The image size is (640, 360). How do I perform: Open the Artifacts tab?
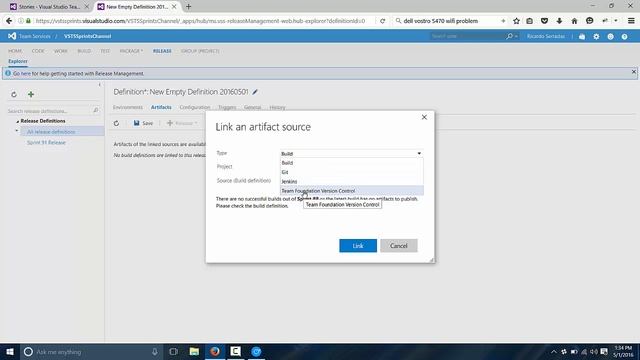161,107
